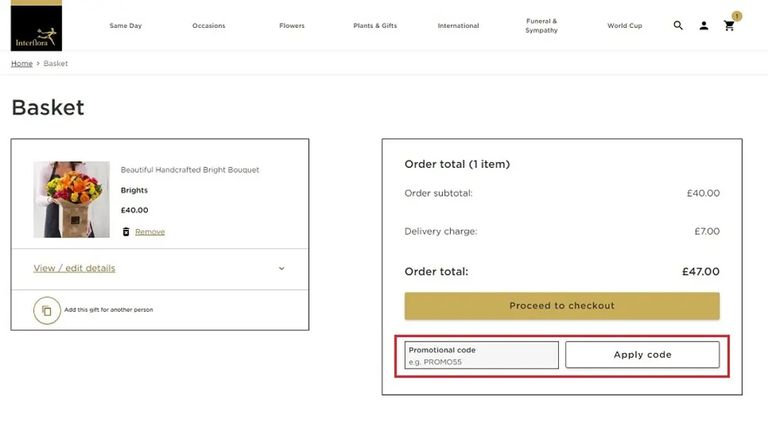Image resolution: width=768 pixels, height=439 pixels.
Task: Open the World Cup menu
Action: tap(625, 26)
